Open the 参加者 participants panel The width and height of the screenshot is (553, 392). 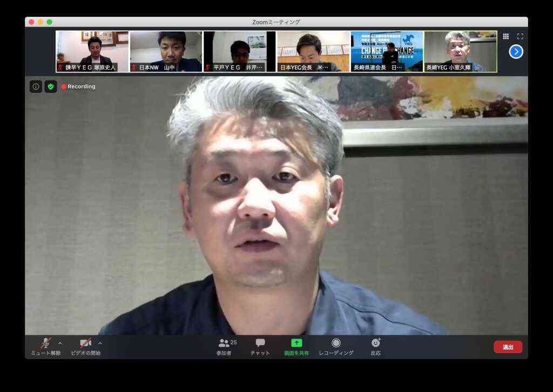tap(226, 347)
